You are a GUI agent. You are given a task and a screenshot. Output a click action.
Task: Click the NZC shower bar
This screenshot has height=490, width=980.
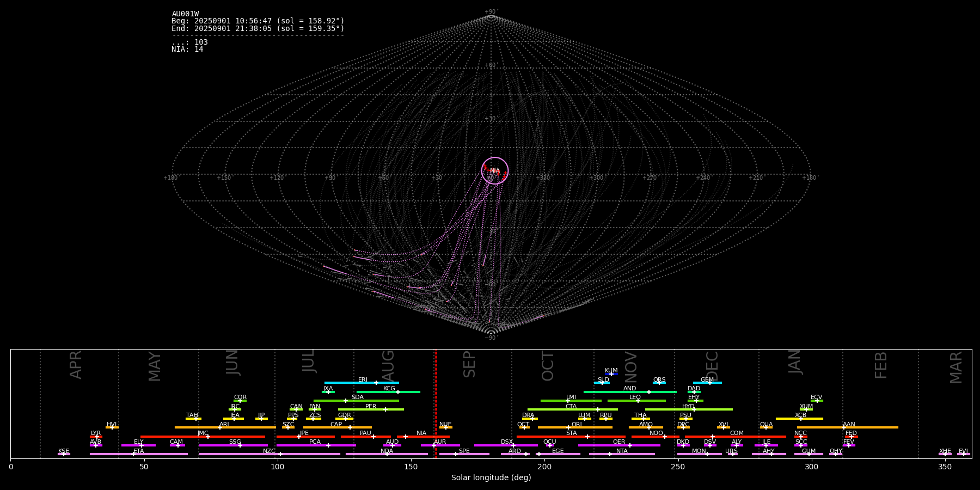[269, 454]
